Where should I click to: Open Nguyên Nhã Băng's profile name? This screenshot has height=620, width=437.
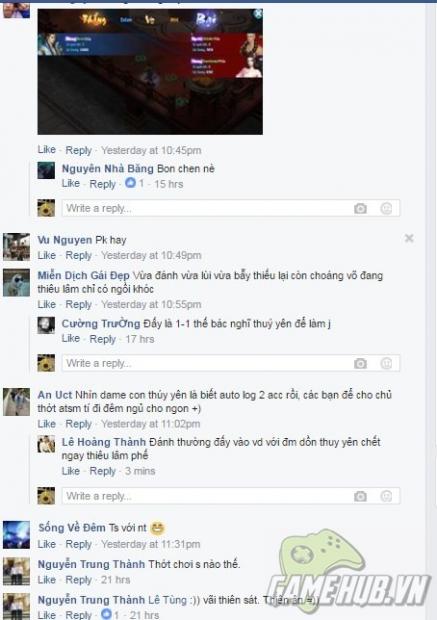(x=108, y=169)
